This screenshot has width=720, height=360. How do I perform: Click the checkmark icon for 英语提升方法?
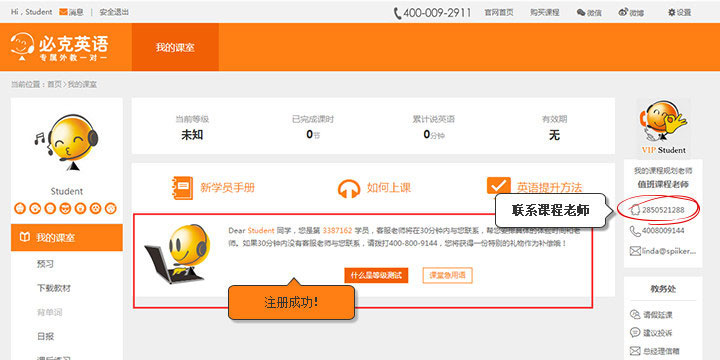498,186
